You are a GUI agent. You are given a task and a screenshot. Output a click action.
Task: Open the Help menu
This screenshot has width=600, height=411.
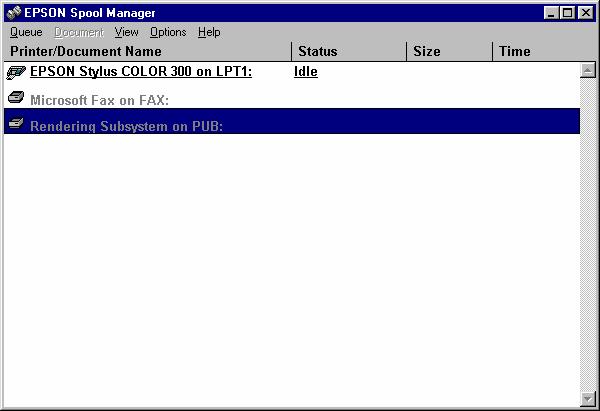[x=209, y=32]
